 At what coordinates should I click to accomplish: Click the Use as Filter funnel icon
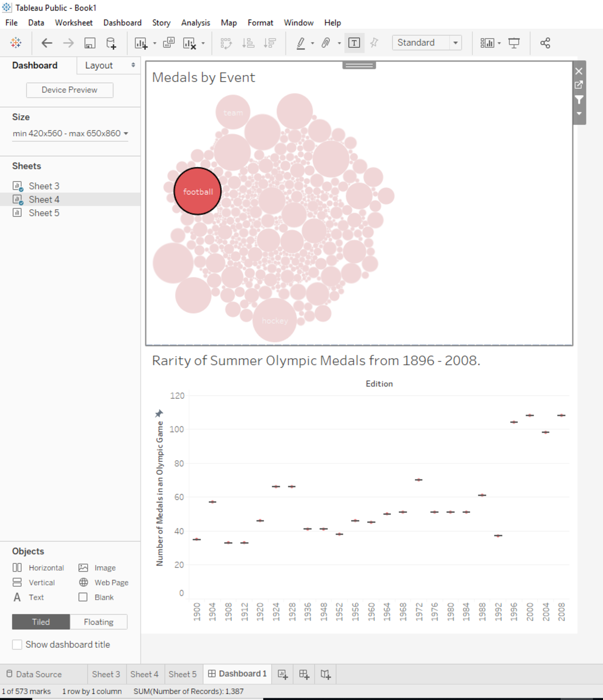point(579,100)
